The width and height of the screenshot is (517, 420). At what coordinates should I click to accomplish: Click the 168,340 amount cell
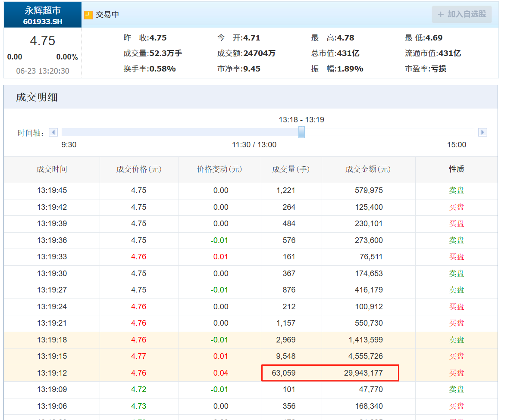[x=369, y=406]
